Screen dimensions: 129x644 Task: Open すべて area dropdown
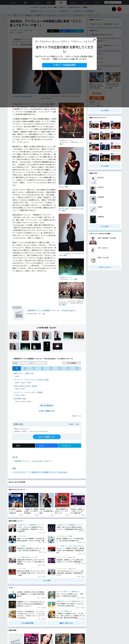point(38,363)
